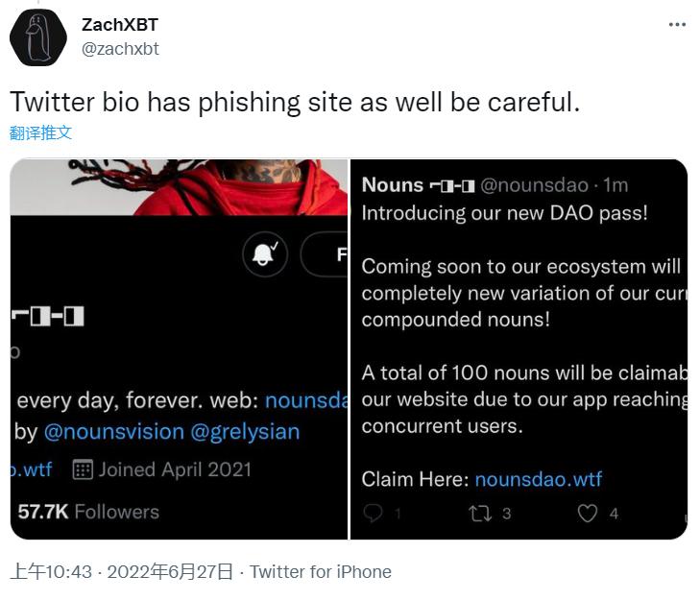This screenshot has height=600, width=700.
Task: Click ZachXBT penguin profile avatar
Action: tap(37, 38)
